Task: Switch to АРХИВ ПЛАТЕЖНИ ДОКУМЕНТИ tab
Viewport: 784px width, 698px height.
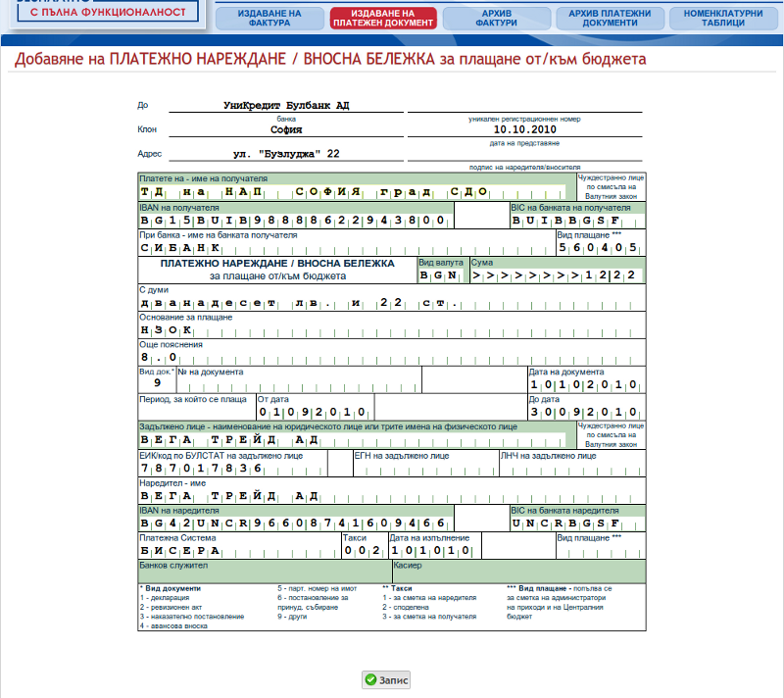Action: (x=610, y=19)
